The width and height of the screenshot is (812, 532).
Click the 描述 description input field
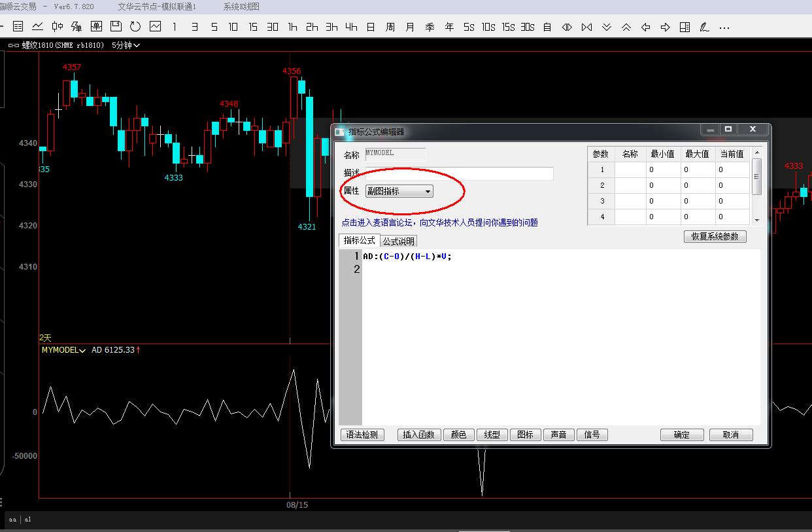[459, 173]
